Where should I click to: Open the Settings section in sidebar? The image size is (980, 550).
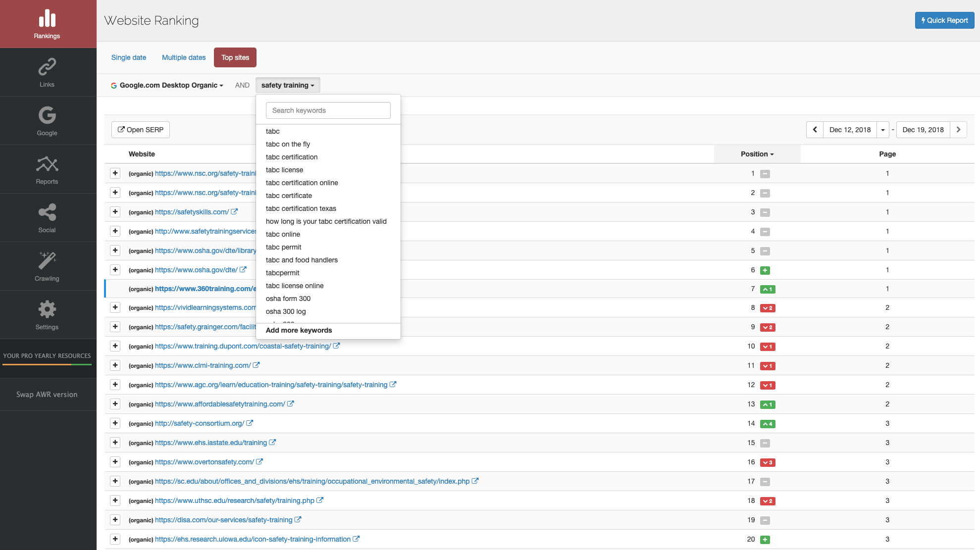coord(47,315)
